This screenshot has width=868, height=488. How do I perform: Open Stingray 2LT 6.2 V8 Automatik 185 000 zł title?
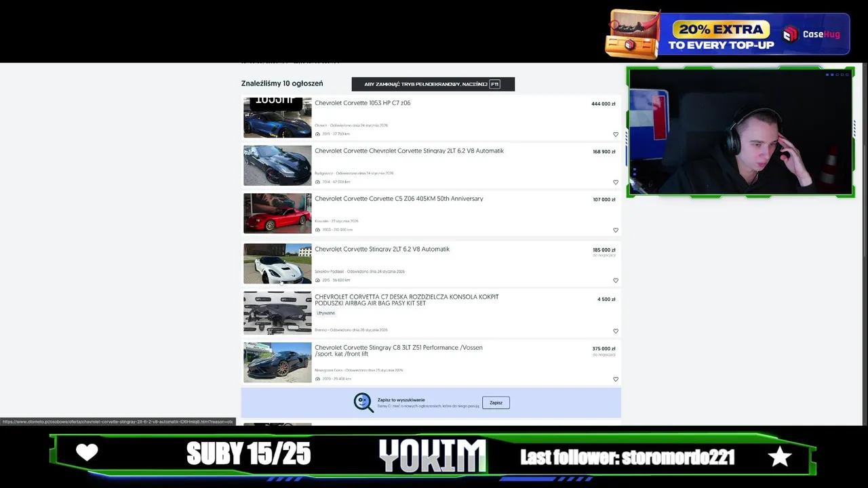382,249
